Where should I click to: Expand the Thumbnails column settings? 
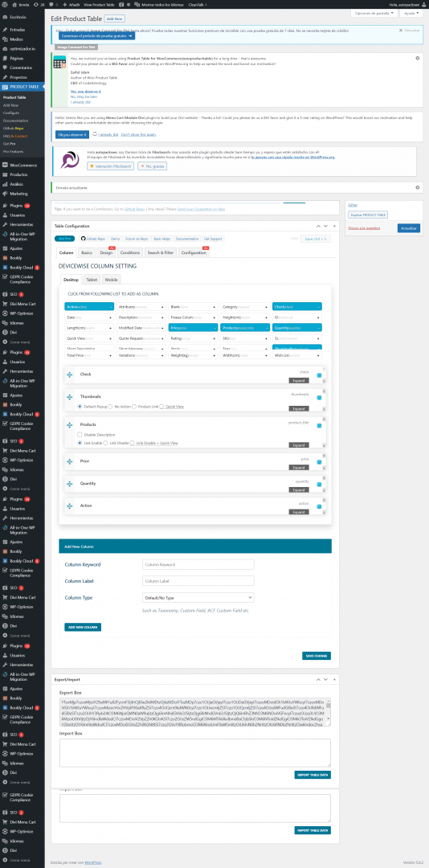pyautogui.click(x=298, y=408)
